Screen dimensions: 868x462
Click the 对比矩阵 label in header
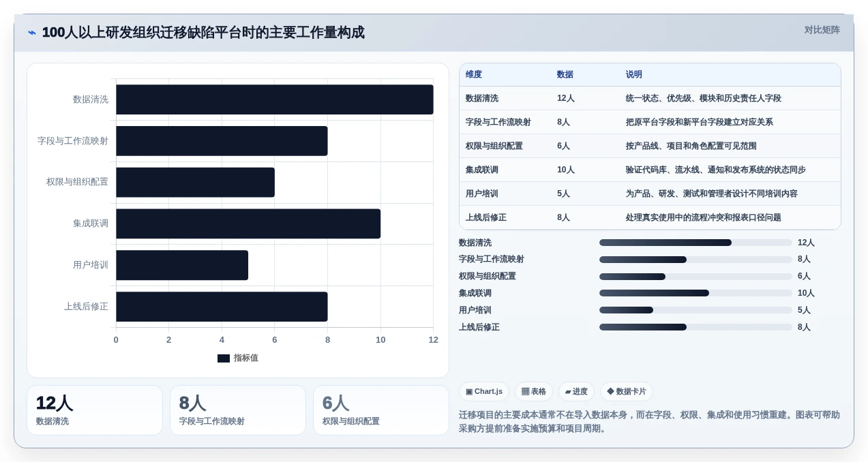(x=822, y=30)
